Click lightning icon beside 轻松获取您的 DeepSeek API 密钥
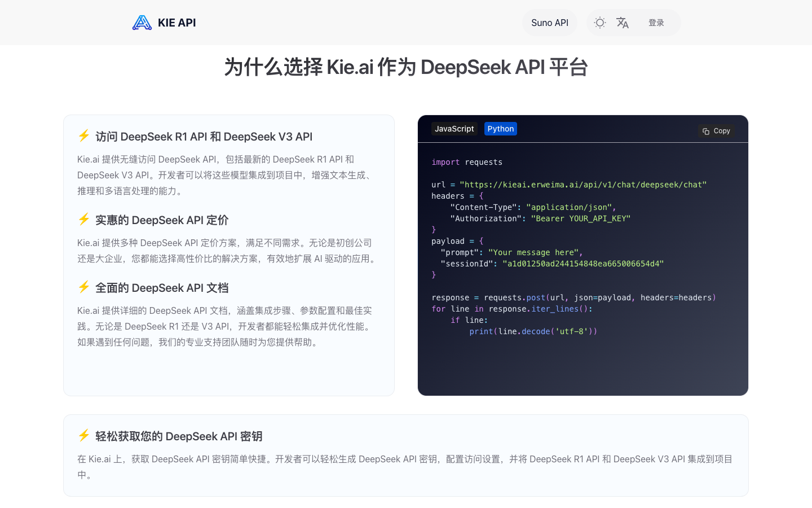The height and width of the screenshot is (508, 812). 84,436
